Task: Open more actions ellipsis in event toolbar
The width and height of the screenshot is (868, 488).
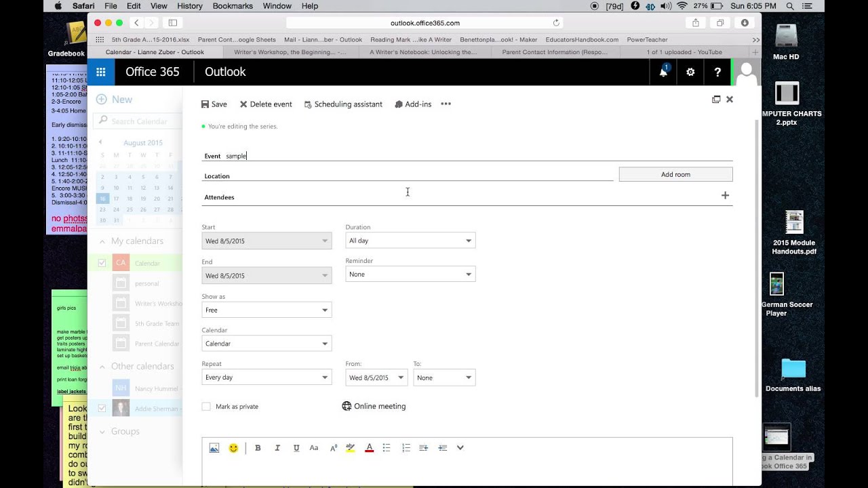Action: (x=446, y=104)
